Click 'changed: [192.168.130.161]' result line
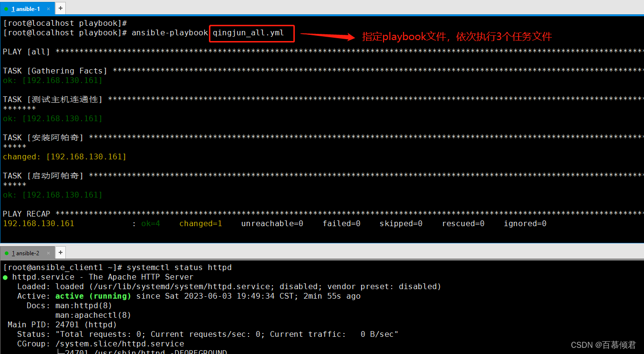The height and width of the screenshot is (354, 644). tap(64, 156)
